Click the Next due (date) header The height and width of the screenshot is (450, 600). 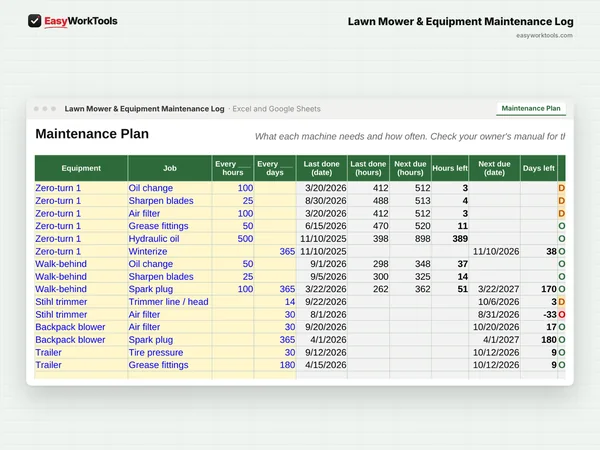494,168
